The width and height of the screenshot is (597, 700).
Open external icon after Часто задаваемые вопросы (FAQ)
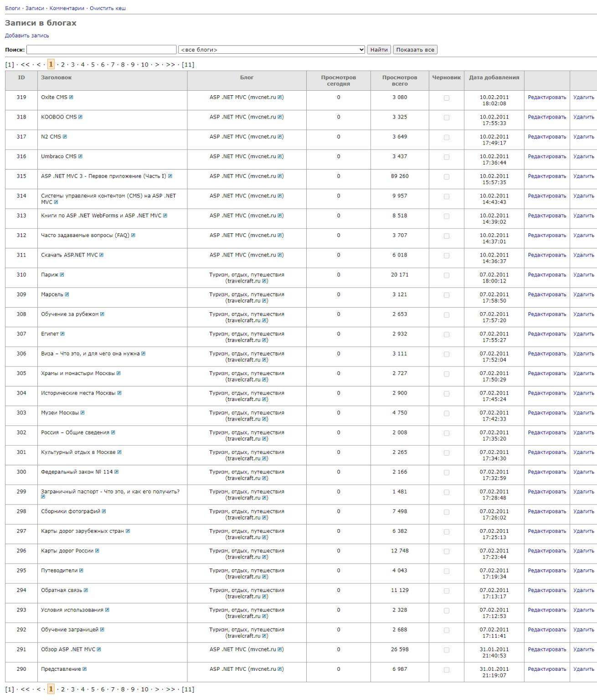click(133, 236)
